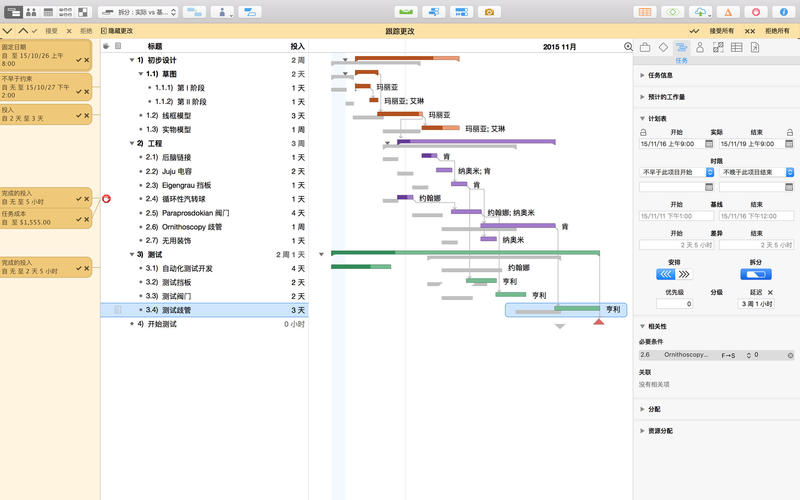Open the Milestone inspector diamond tab

(x=663, y=47)
